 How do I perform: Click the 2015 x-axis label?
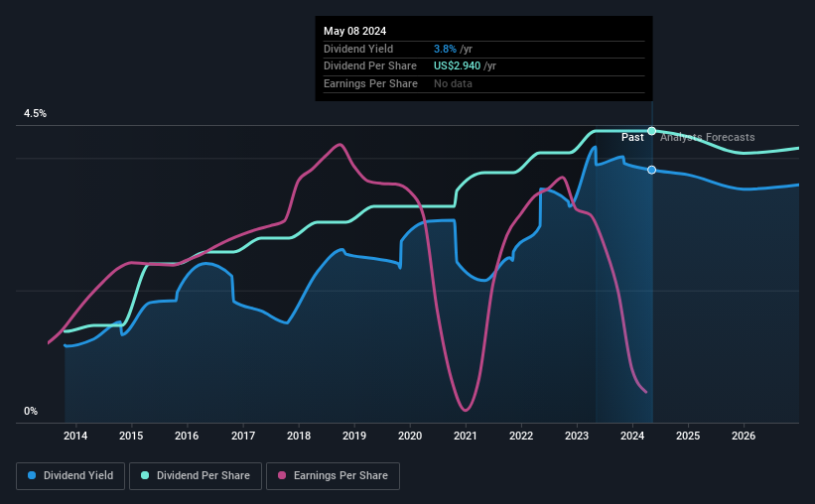(131, 436)
